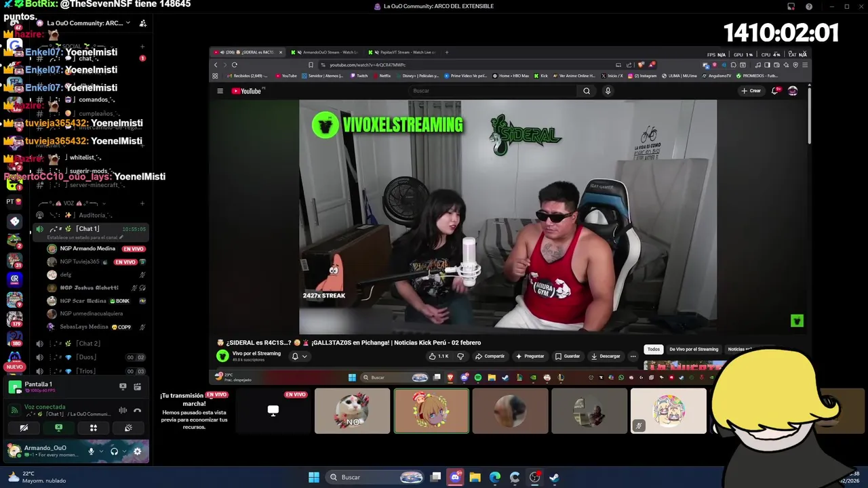Image resolution: width=868 pixels, height=488 pixels.
Task: Click taskbar Buscar search box
Action: tap(374, 477)
